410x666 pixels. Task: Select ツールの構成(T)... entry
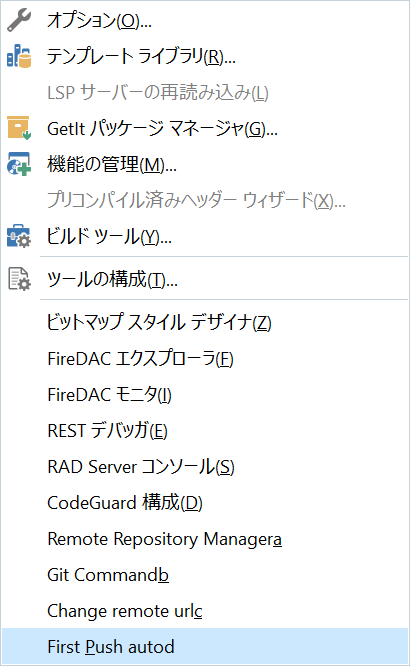pyautogui.click(x=205, y=279)
